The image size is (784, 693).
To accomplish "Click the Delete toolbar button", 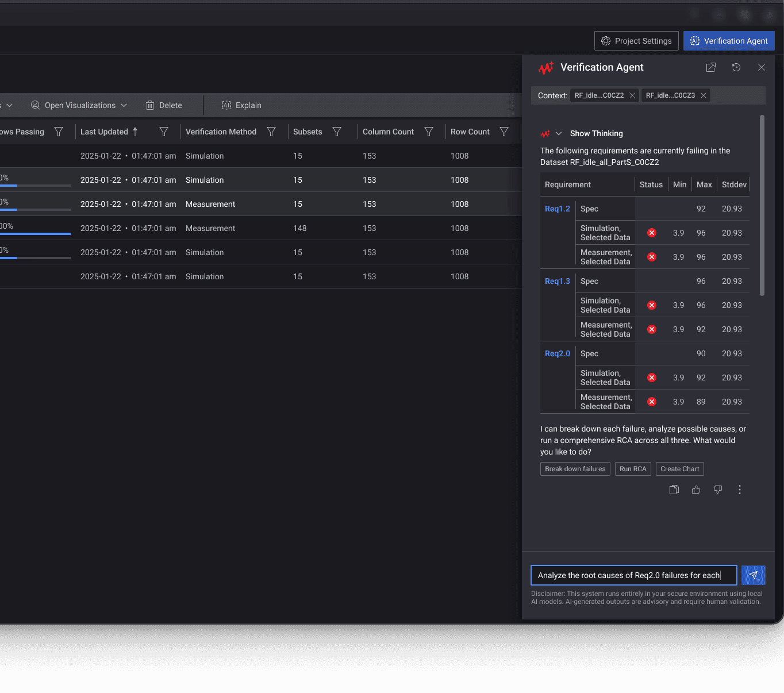I will pyautogui.click(x=164, y=105).
